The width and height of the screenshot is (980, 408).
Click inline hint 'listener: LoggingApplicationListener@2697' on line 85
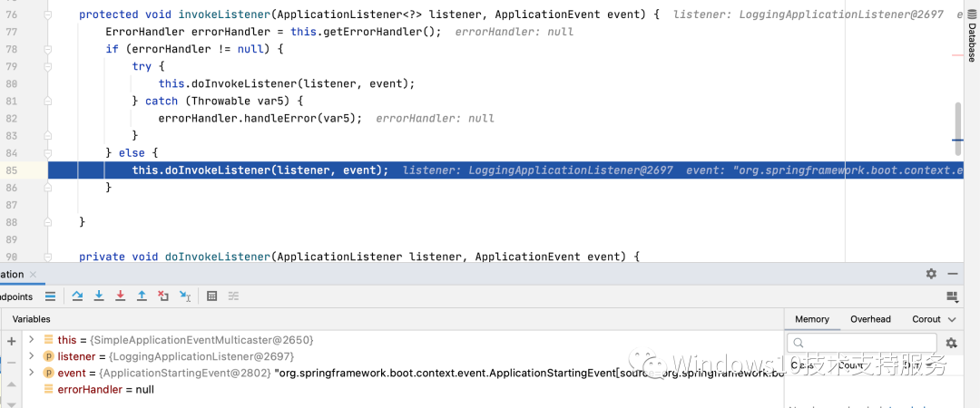point(538,170)
